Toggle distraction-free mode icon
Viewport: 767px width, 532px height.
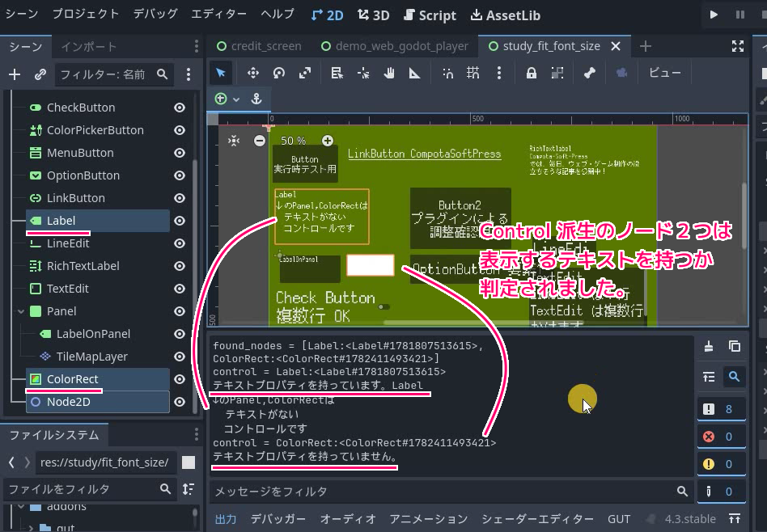click(x=738, y=46)
